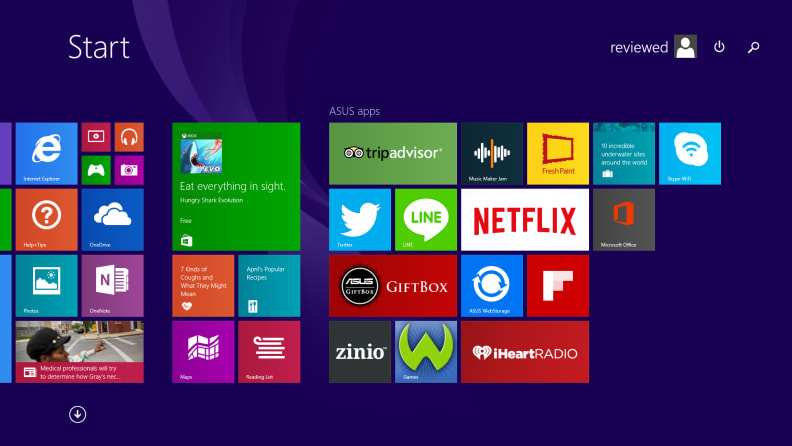Open the ASUS WebStorage tile
The height and width of the screenshot is (446, 792).
(x=492, y=286)
